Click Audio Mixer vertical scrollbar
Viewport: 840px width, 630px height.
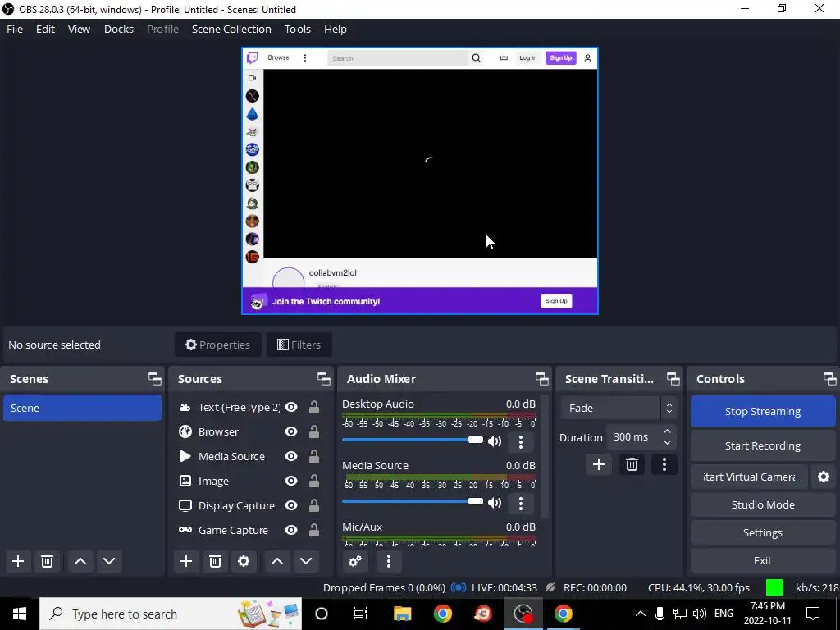click(x=545, y=457)
